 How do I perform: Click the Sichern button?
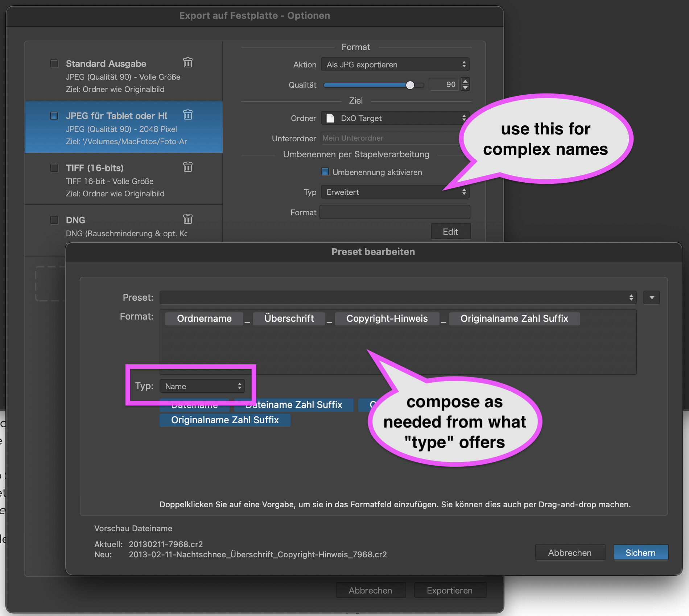640,553
